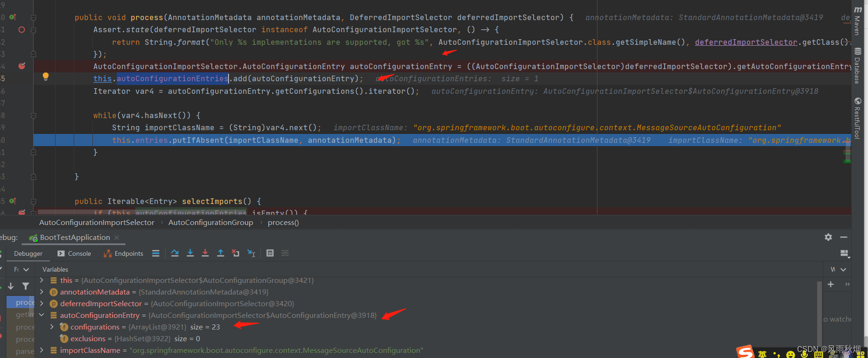Select the selected 'proce' stack frame
Image resolution: width=868 pixels, height=358 pixels.
point(21,302)
